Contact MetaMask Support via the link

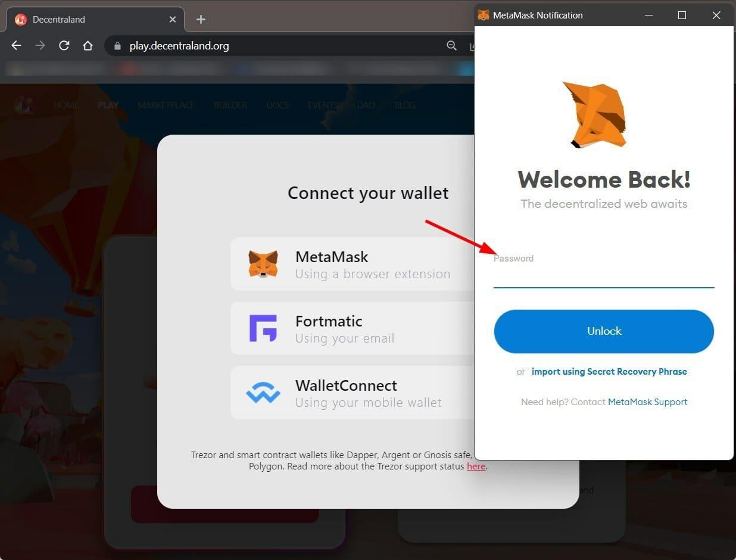(647, 402)
